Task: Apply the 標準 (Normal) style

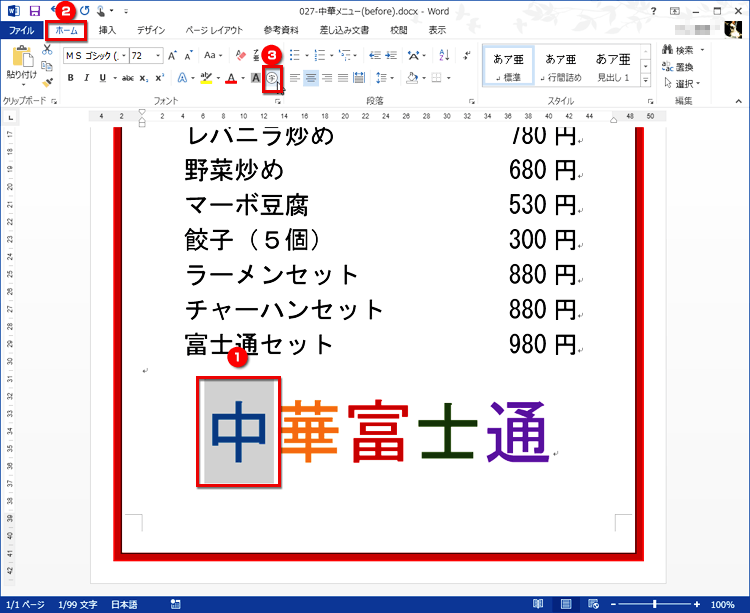Action: (x=508, y=66)
